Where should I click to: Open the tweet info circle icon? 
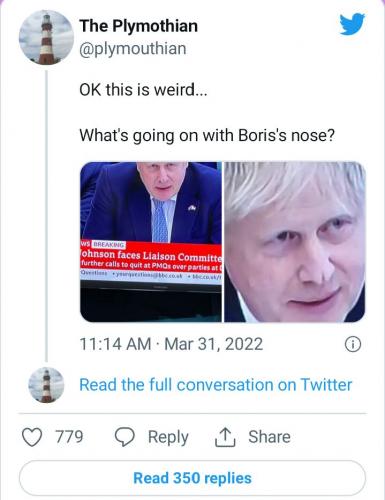[353, 345]
